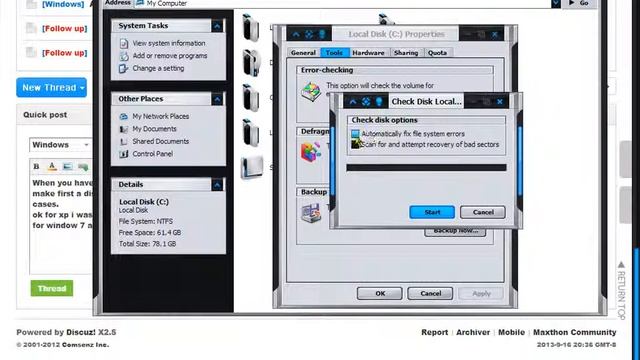Click the second Follow up tag link

pos(64,53)
